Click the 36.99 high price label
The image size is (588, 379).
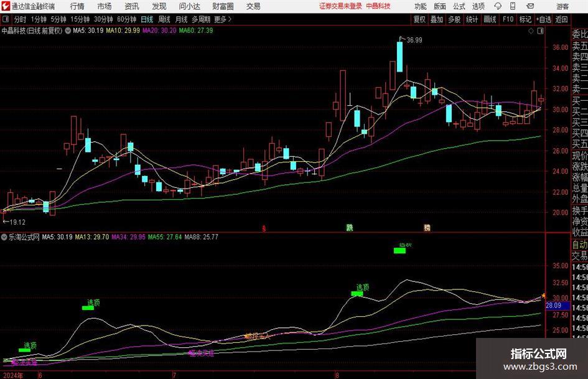pos(414,40)
